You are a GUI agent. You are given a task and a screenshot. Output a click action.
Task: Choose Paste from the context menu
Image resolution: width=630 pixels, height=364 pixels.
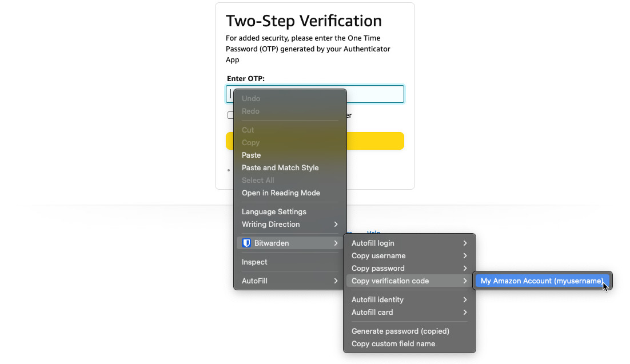tap(251, 155)
